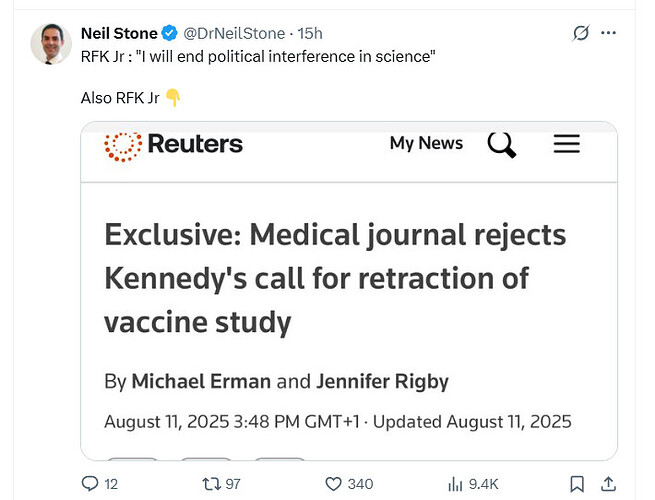Viewport: 655px width, 500px height.
Task: Click the Grok icon beside the tweet
Action: tap(581, 33)
